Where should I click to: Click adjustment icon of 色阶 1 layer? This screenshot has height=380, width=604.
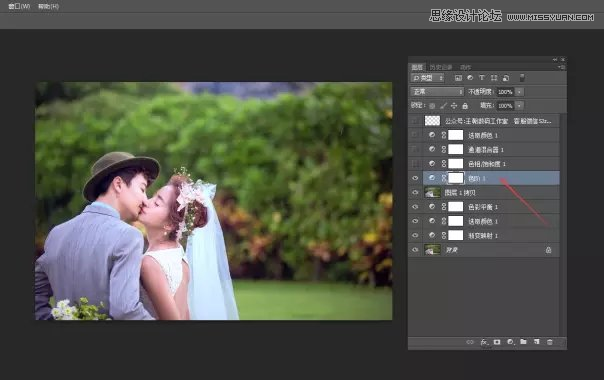(432, 178)
